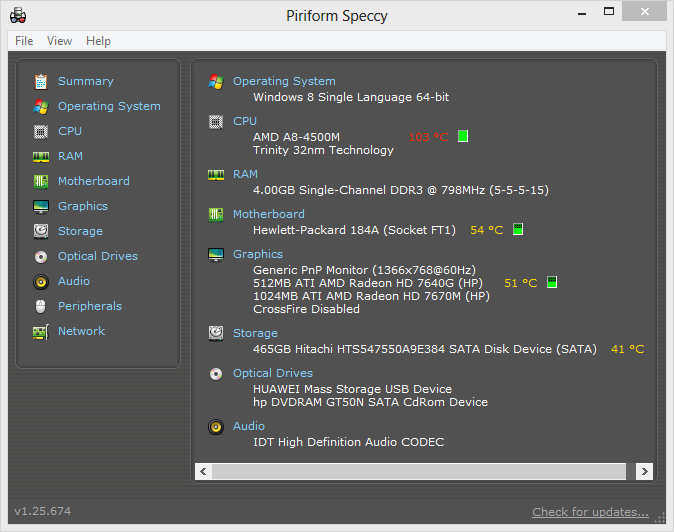Viewport: 674px width, 532px height.
Task: Open the Help menu
Action: point(98,41)
